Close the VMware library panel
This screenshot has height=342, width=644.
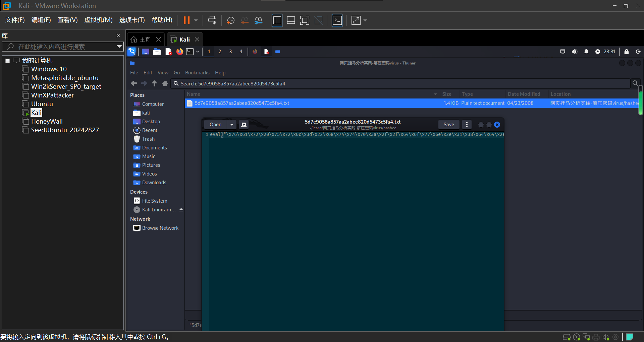pos(118,36)
